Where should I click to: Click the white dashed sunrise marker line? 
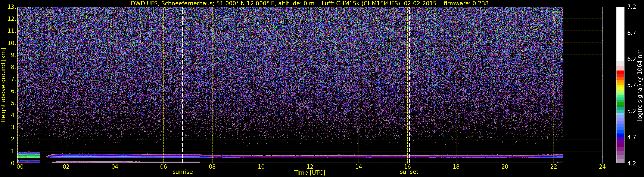(183, 85)
